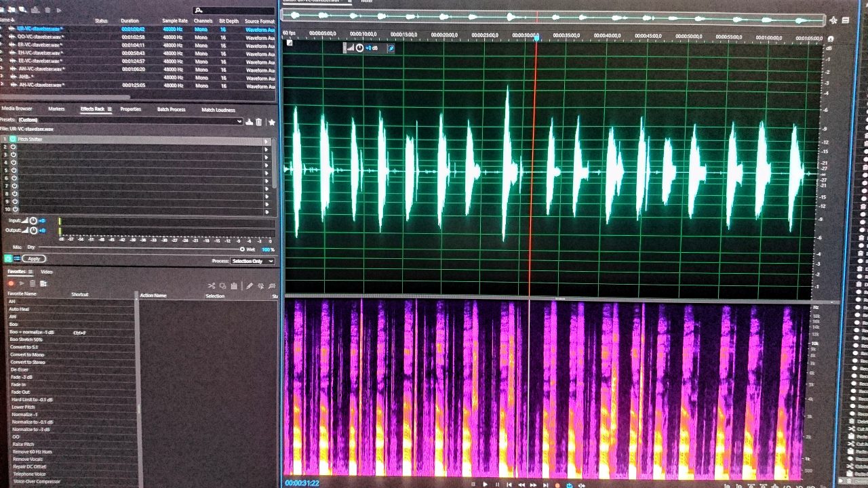Open the Process Selection Only dropdown
This screenshot has height=488, width=868.
[252, 261]
